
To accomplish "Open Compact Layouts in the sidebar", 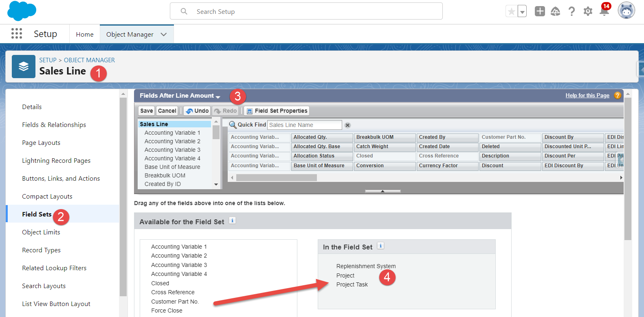I will pyautogui.click(x=47, y=197).
